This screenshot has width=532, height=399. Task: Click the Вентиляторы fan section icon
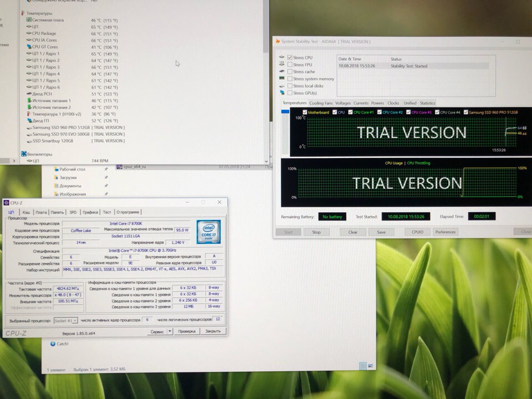[24, 154]
